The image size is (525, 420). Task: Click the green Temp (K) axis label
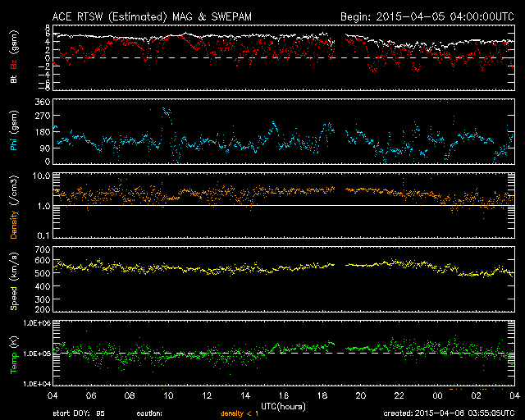tap(14, 354)
